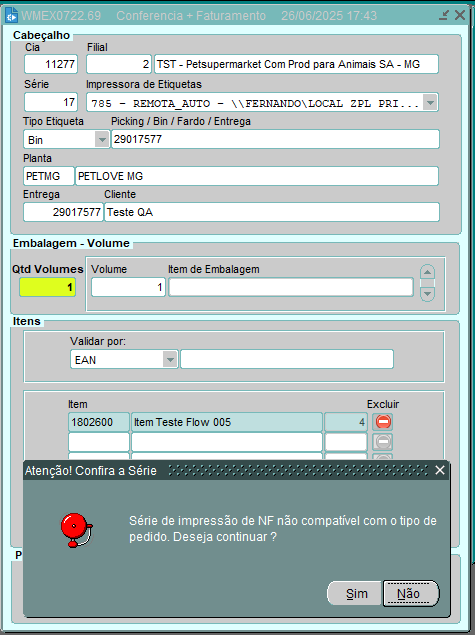Click the volume scroll up arrow
The image size is (475, 635).
point(427,272)
